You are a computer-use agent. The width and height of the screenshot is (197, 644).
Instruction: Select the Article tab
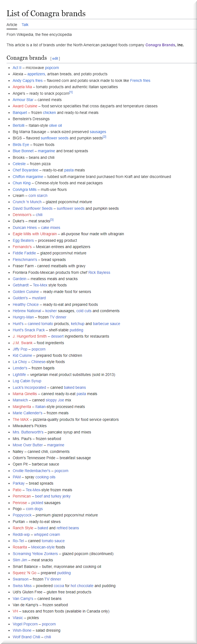[12, 25]
